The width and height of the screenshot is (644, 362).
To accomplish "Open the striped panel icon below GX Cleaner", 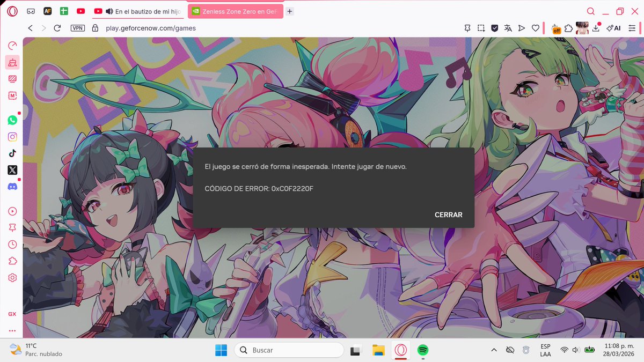I will click(12, 79).
